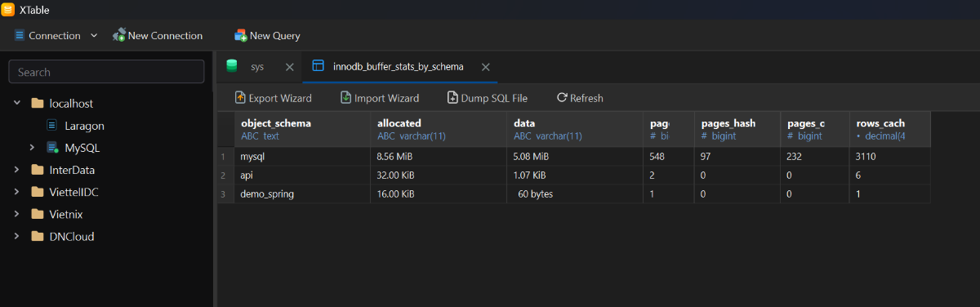980x307 pixels.
Task: Open the Laragon connection
Action: 84,126
